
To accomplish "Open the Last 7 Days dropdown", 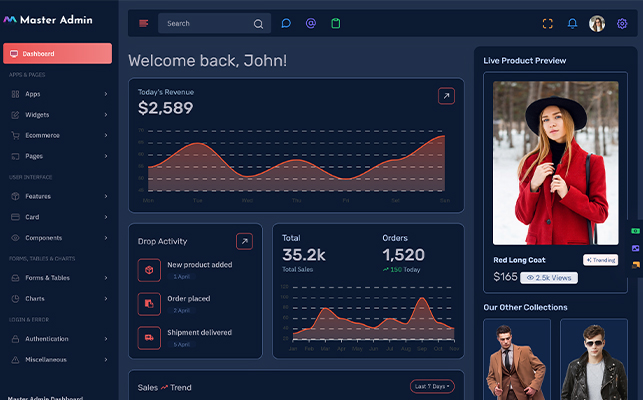I will pos(432,386).
